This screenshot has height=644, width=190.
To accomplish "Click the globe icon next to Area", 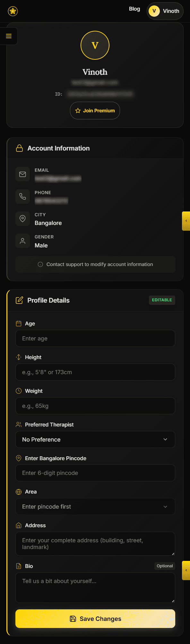I will point(19,491).
